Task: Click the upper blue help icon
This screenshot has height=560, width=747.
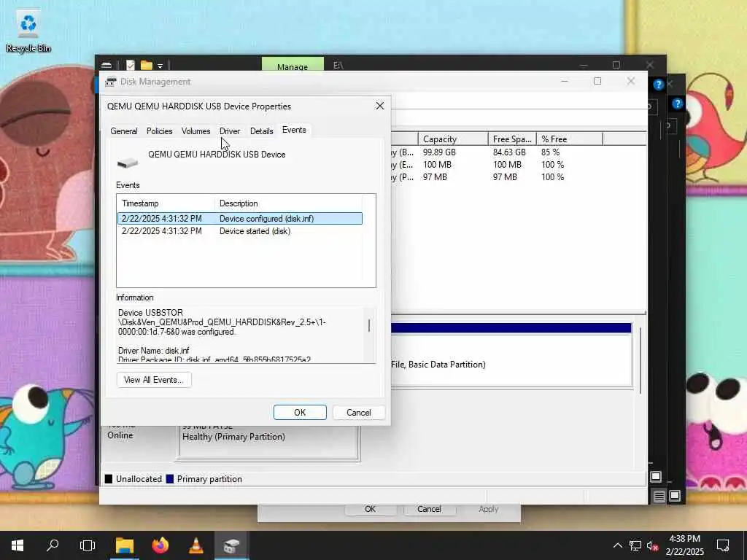Action: pos(659,85)
